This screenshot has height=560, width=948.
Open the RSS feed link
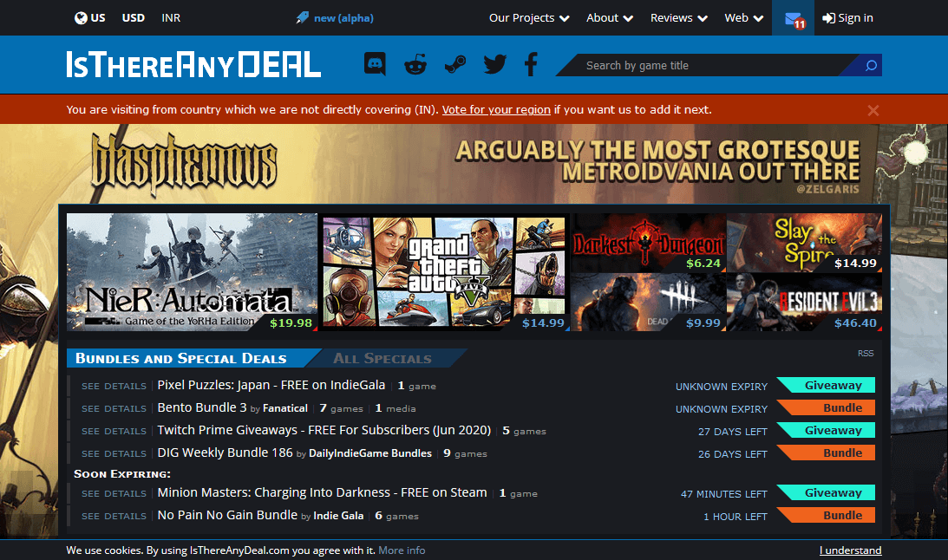pyautogui.click(x=866, y=354)
